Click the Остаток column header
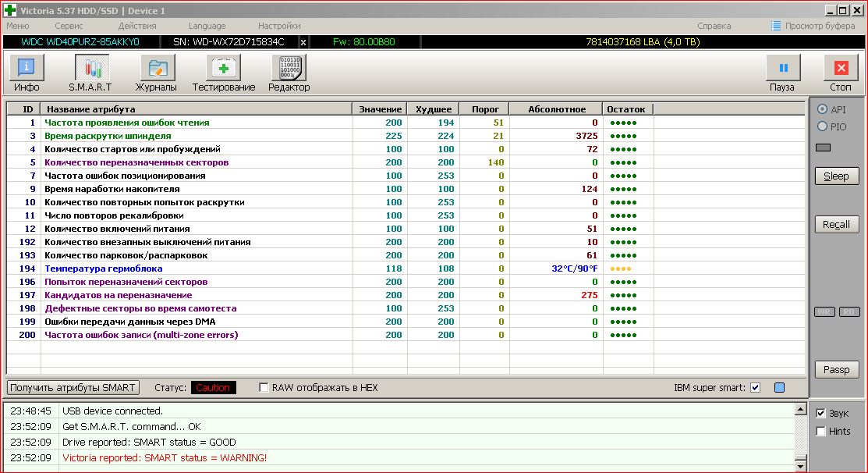This screenshot has height=473, width=868. coord(629,109)
